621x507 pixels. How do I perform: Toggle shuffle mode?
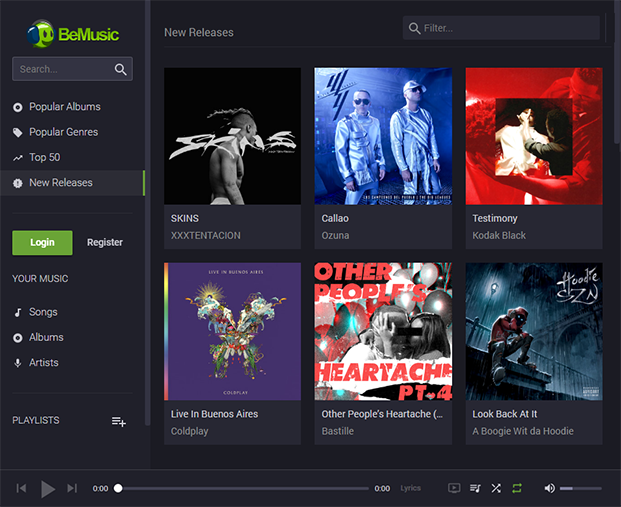[496, 488]
